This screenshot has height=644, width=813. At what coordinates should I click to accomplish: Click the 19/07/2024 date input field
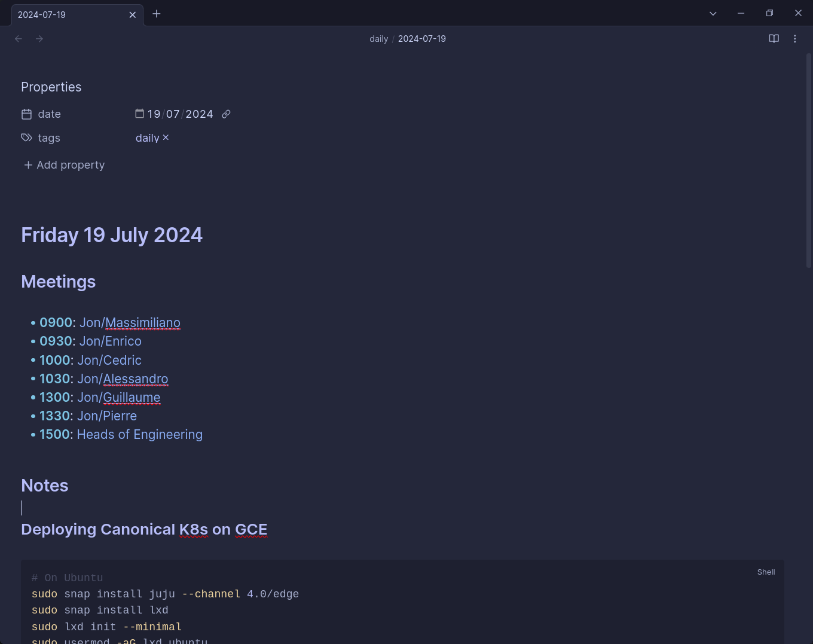pyautogui.click(x=180, y=114)
